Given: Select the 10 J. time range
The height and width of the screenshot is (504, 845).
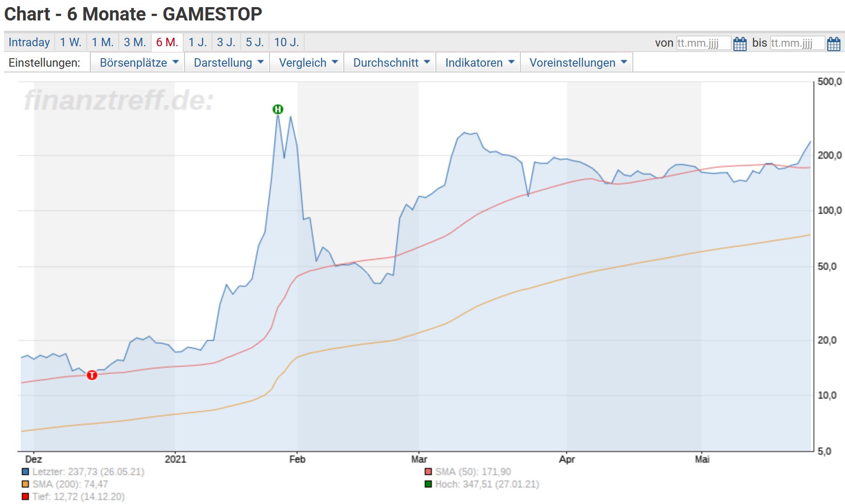Looking at the screenshot, I should (x=286, y=42).
